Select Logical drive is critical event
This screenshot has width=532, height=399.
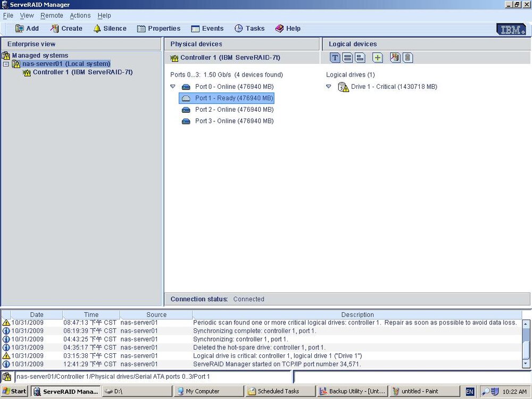pos(262,356)
